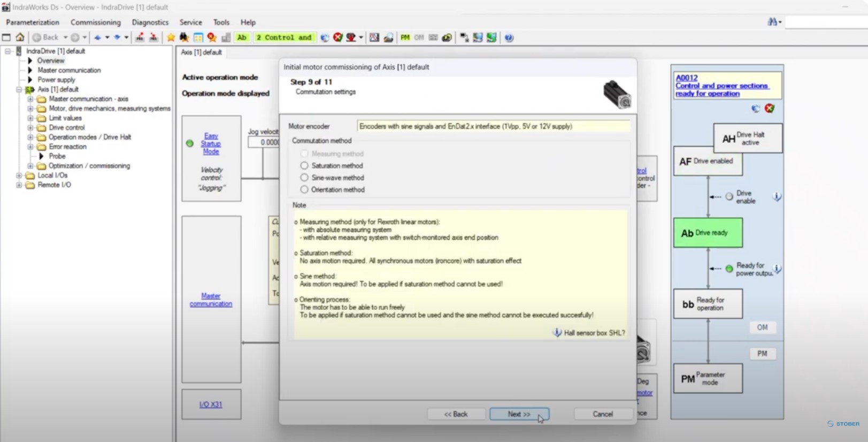Image resolution: width=868 pixels, height=442 pixels.
Task: Select Power supply in the project tree
Action: pos(56,80)
